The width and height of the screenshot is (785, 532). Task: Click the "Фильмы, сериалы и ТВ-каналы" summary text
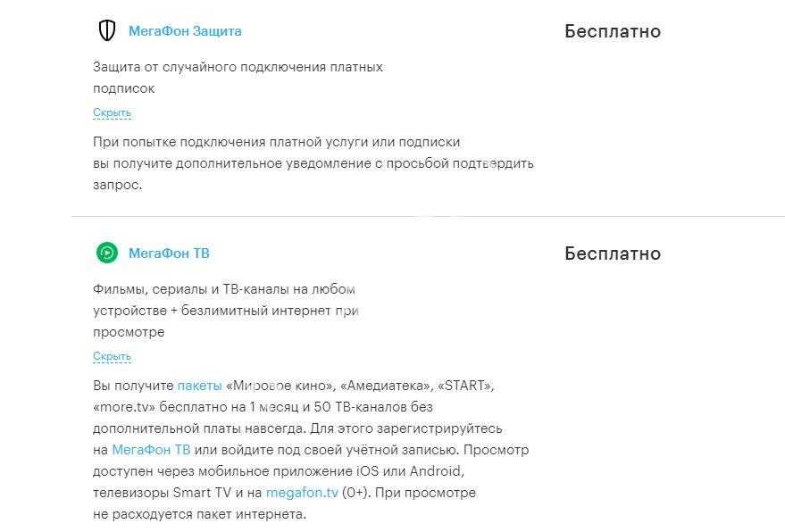pyautogui.click(x=224, y=289)
